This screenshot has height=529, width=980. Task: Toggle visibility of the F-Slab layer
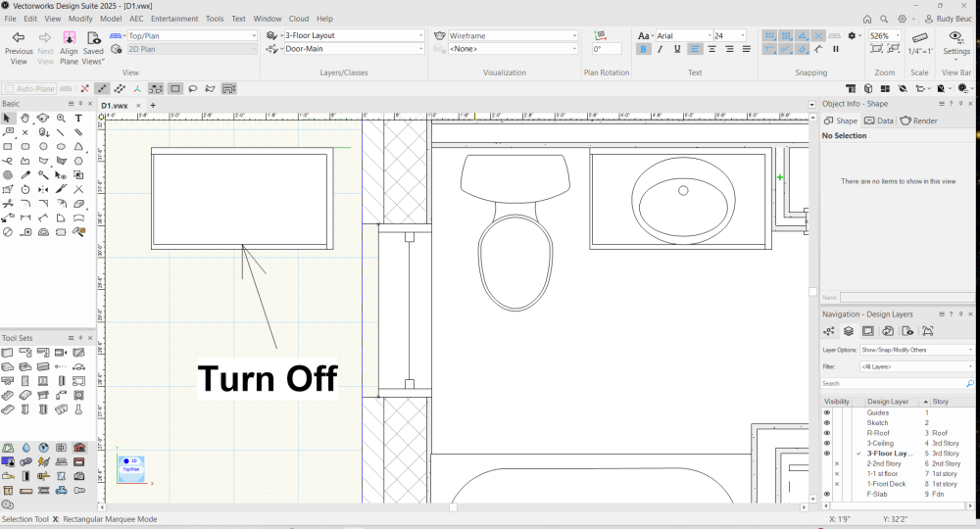(x=827, y=494)
